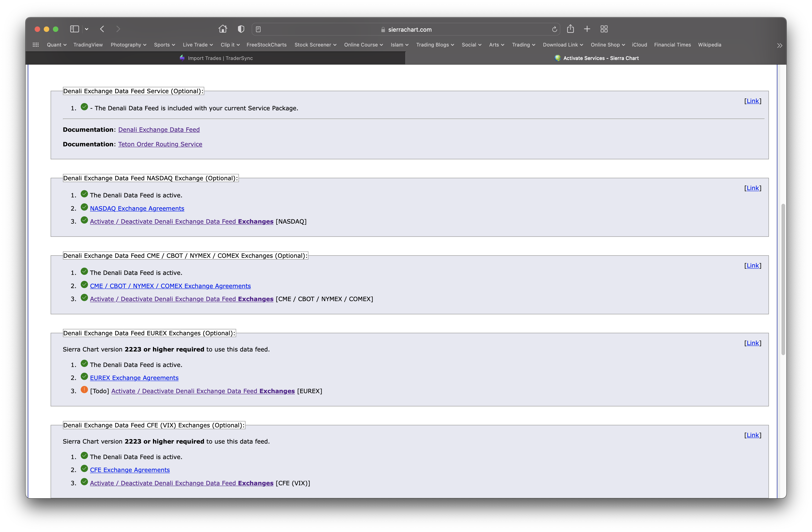Screen dimensions: 812x532
Task: Click the Sierra Chart tab favicon
Action: tap(558, 58)
